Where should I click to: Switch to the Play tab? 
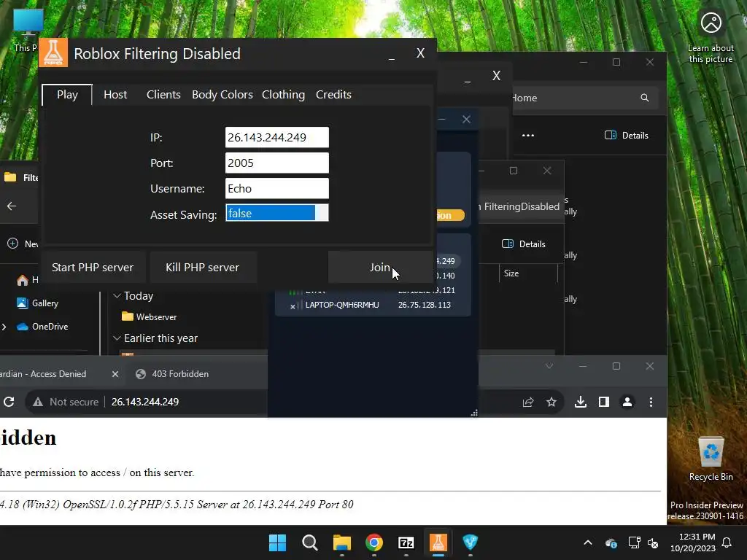(x=67, y=95)
